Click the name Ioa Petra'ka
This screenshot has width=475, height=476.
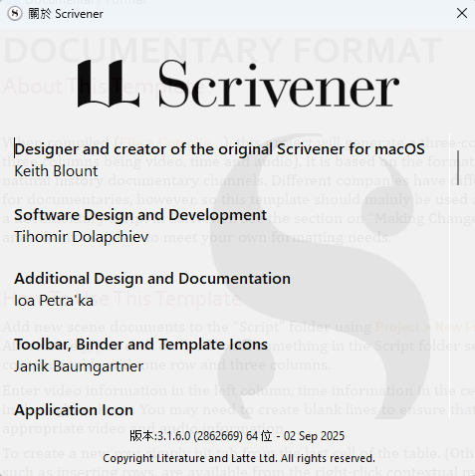coord(54,301)
